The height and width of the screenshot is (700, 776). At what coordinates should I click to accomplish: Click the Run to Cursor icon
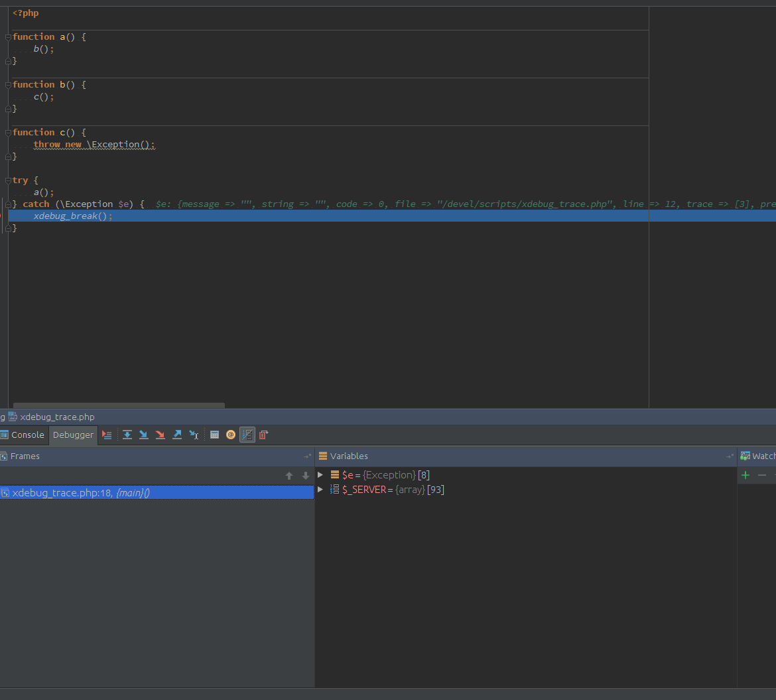[194, 435]
